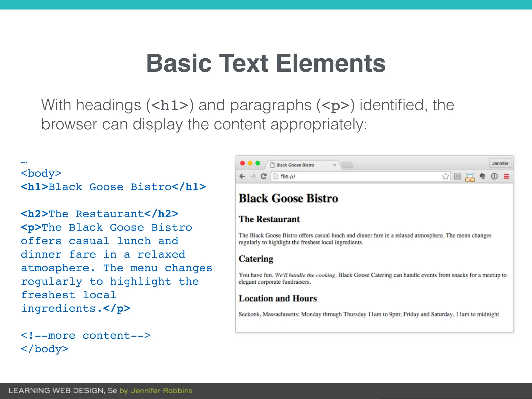This screenshot has height=399, width=532.
Task: Bookmark the page with star icon
Action: pyautogui.click(x=445, y=176)
